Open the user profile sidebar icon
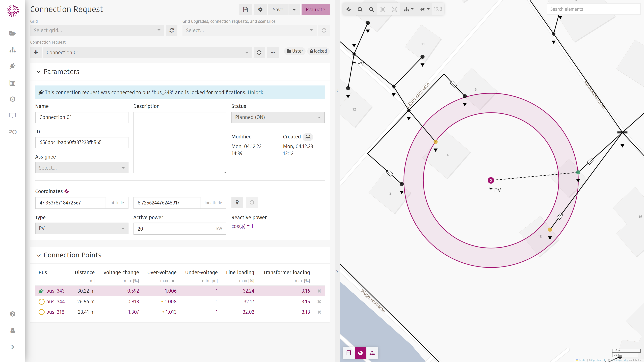Image resolution: width=644 pixels, height=362 pixels. pyautogui.click(x=13, y=330)
